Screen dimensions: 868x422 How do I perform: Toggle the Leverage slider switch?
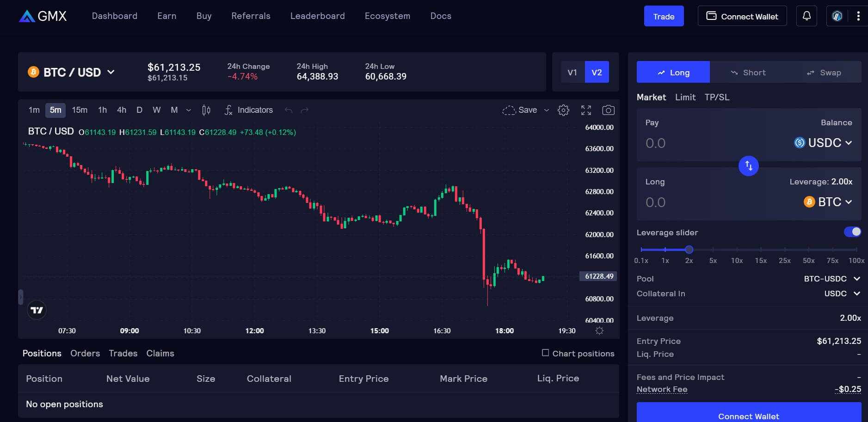pyautogui.click(x=852, y=232)
